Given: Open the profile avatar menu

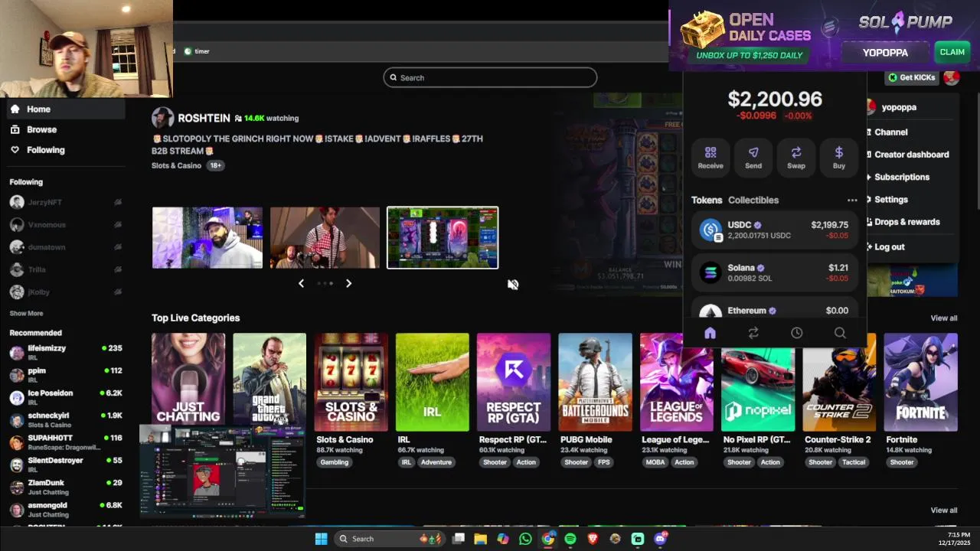Looking at the screenshot, I should click(x=952, y=77).
